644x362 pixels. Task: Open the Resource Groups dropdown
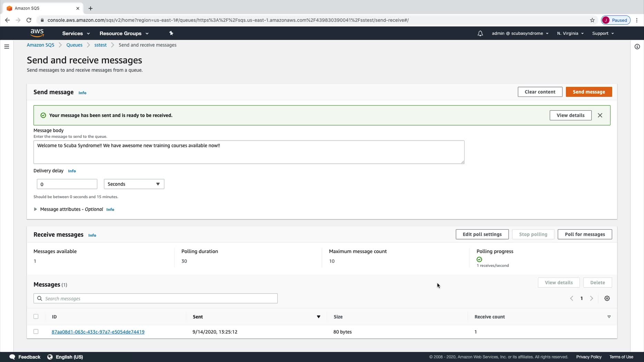tap(124, 33)
